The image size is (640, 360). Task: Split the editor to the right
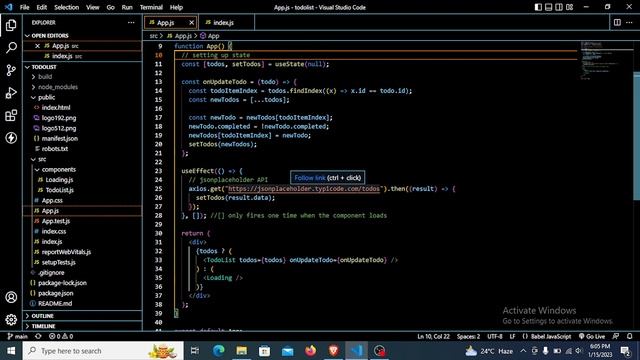coord(617,22)
